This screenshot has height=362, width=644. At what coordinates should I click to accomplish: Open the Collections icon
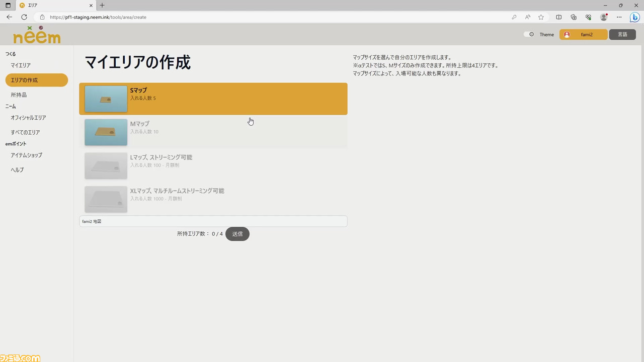(x=574, y=17)
